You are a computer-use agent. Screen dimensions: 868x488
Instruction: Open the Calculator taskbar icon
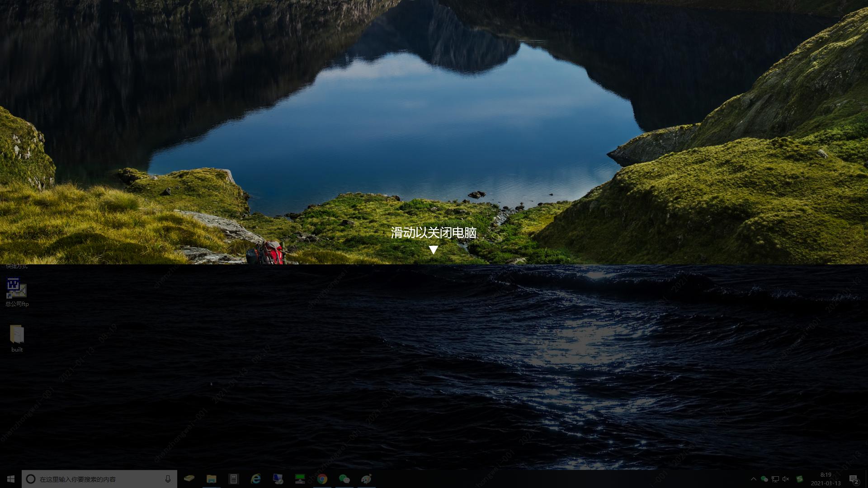pos(233,479)
